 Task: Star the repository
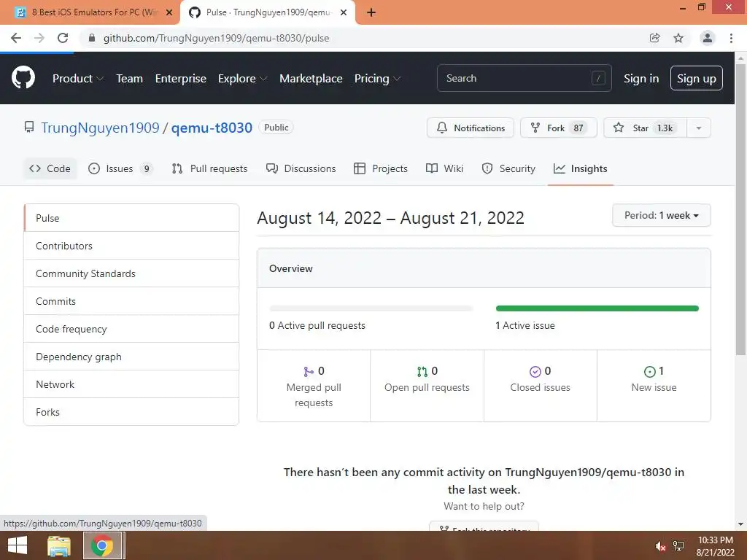(x=645, y=128)
